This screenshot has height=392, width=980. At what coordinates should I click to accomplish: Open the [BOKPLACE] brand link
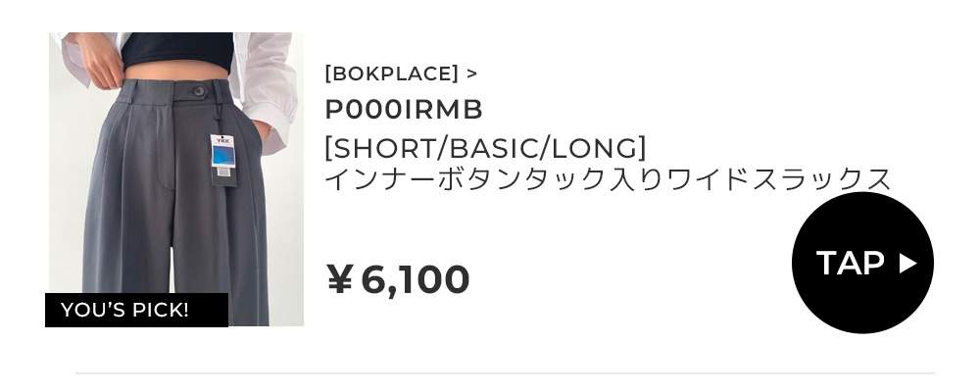coord(391,73)
